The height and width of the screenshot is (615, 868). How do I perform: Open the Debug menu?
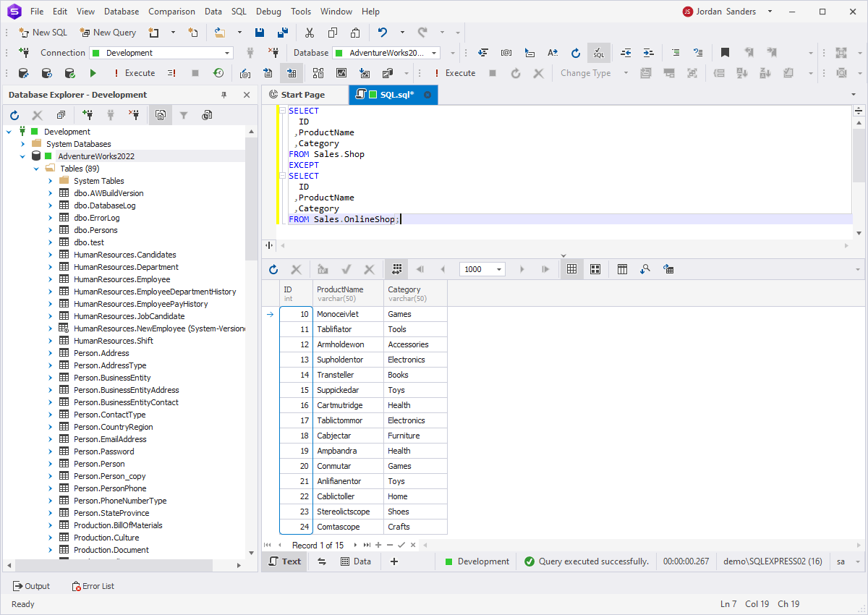click(268, 12)
